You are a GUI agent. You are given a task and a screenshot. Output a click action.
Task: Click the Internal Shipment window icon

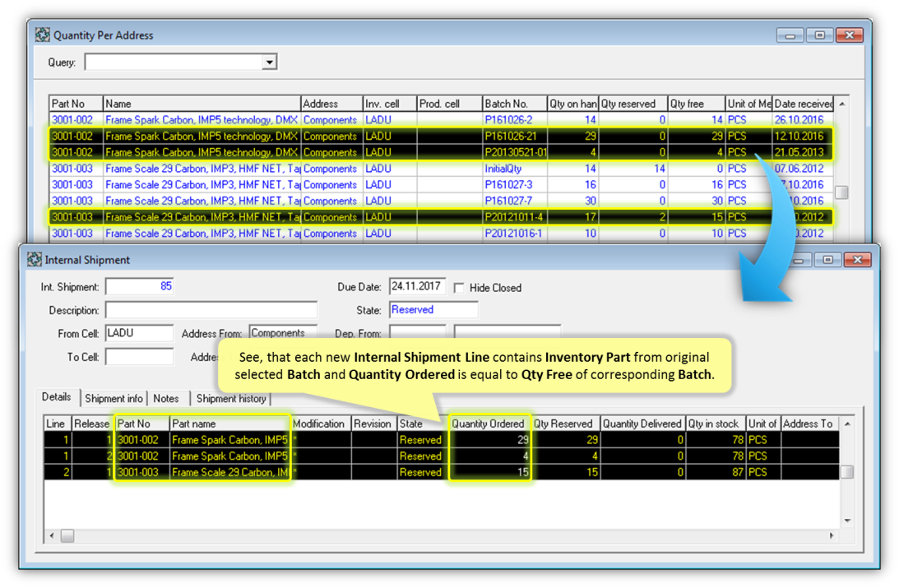coord(35,260)
